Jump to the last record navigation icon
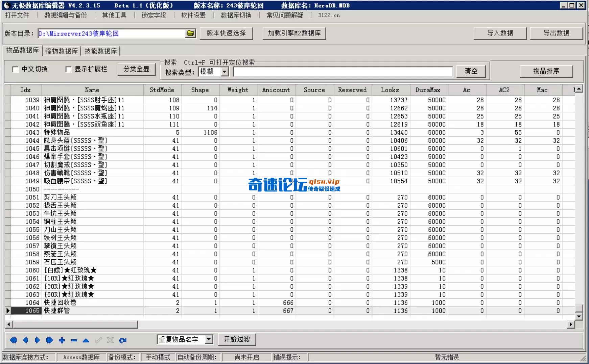 click(49, 340)
